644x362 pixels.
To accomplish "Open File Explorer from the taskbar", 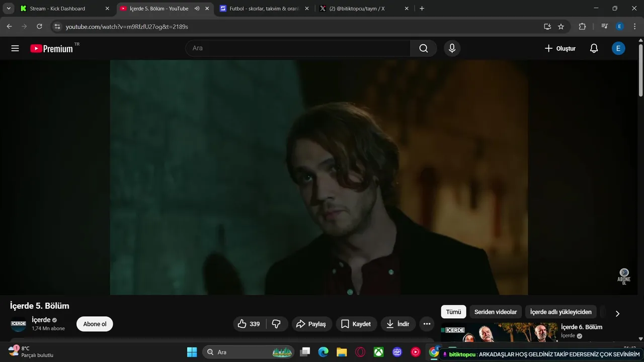I will tap(342, 352).
